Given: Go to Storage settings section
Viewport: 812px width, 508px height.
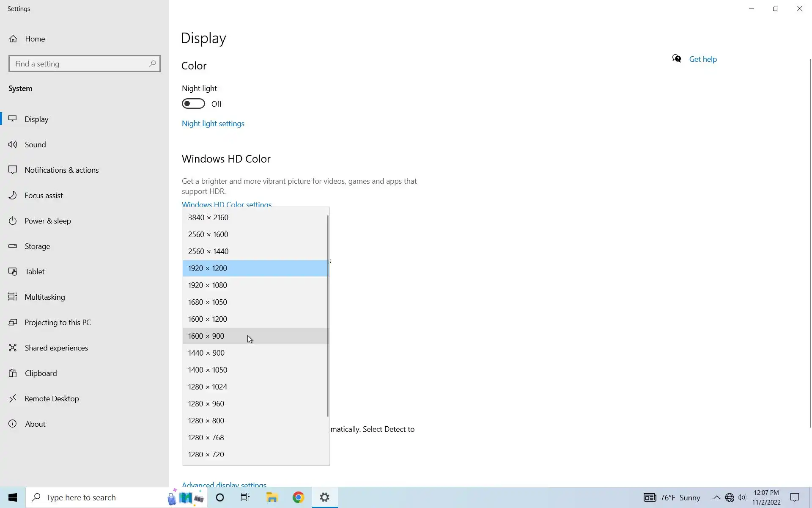Looking at the screenshot, I should 37,246.
